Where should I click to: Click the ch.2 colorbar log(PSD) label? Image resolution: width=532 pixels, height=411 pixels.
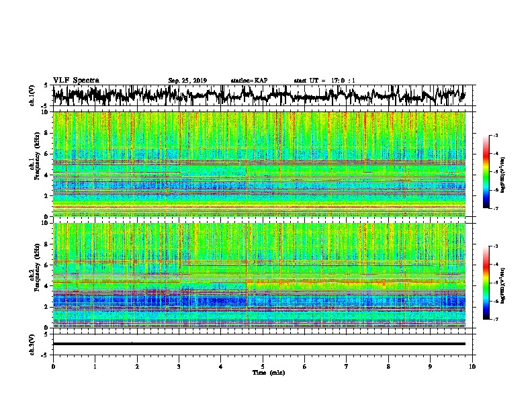(x=502, y=286)
